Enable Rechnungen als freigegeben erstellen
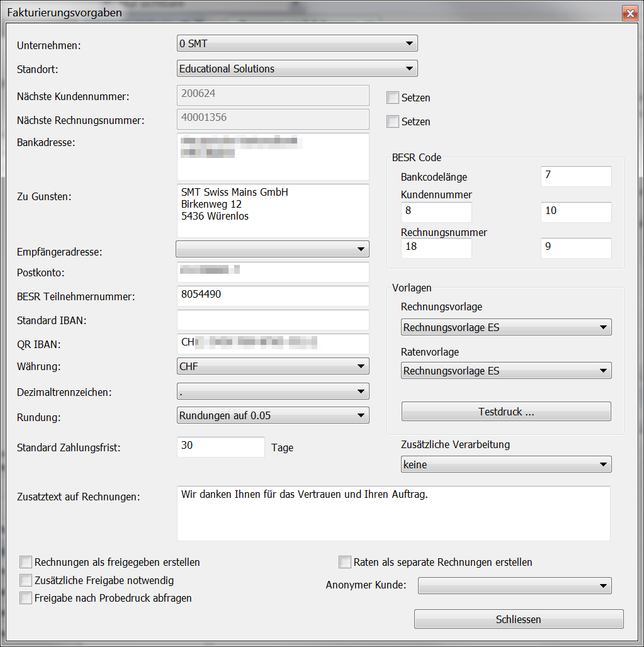This screenshot has width=644, height=647. click(x=26, y=562)
